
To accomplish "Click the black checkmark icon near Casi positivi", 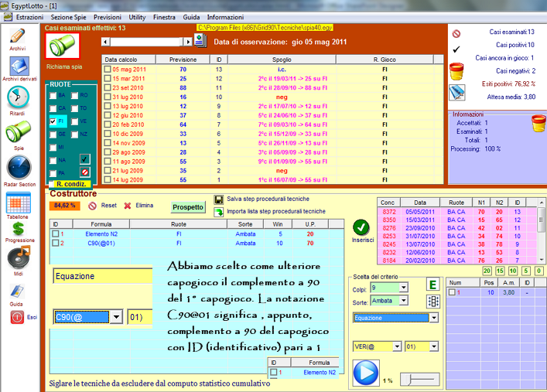I will [x=456, y=49].
